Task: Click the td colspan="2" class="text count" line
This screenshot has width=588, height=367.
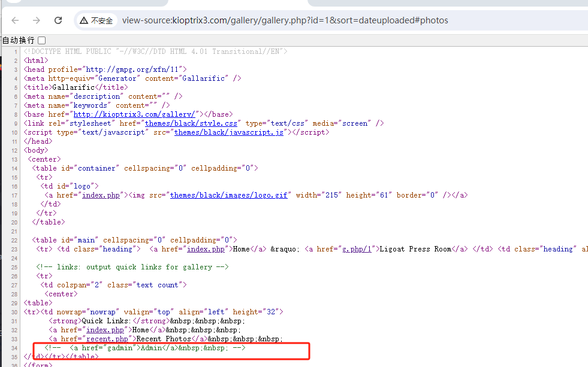Action: 114,285
